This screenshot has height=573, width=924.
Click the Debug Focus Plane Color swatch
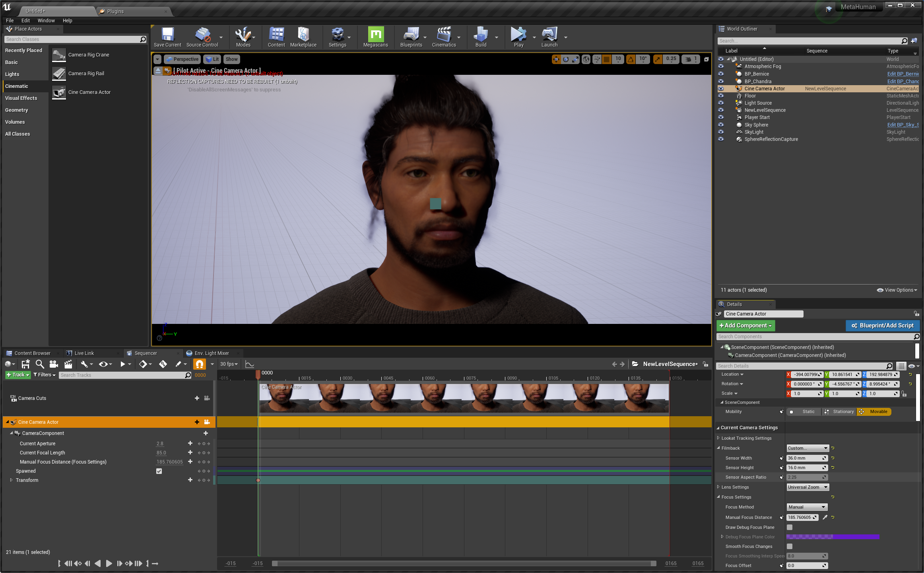832,537
